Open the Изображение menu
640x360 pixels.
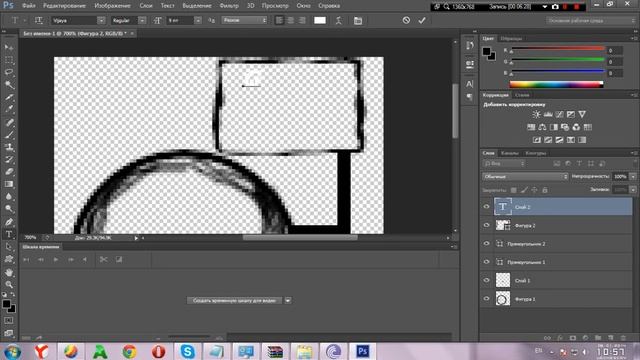[x=113, y=6]
